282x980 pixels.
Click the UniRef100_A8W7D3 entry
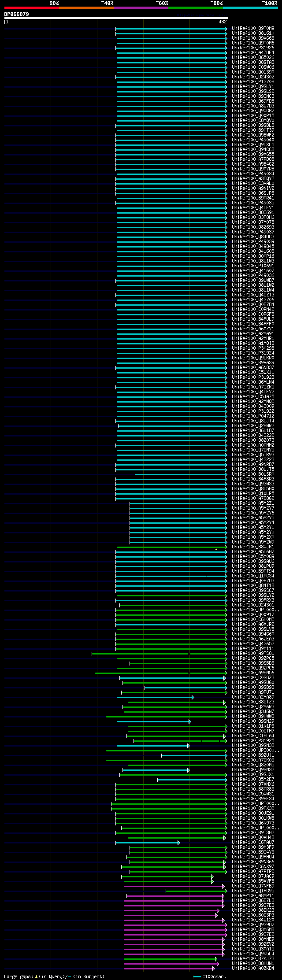(x=253, y=106)
